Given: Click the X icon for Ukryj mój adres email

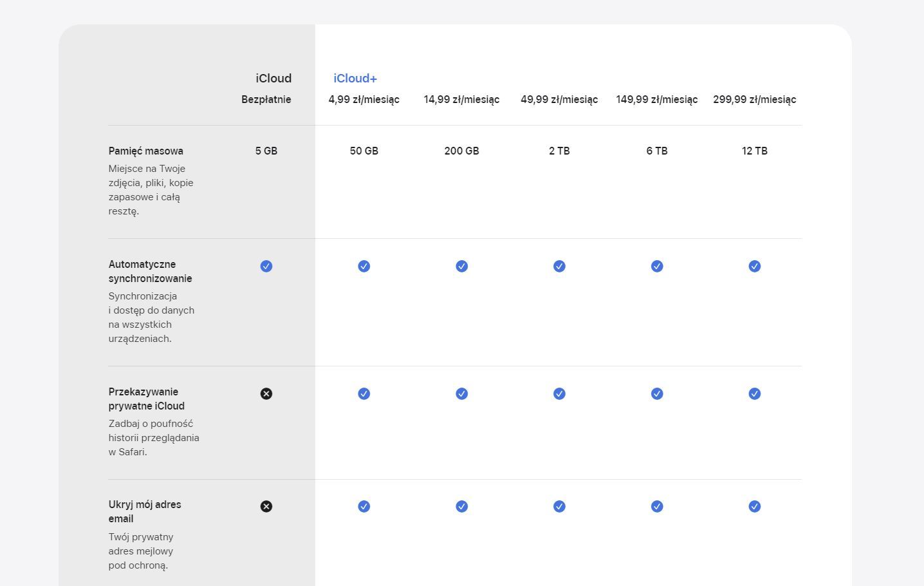Looking at the screenshot, I should tap(266, 506).
